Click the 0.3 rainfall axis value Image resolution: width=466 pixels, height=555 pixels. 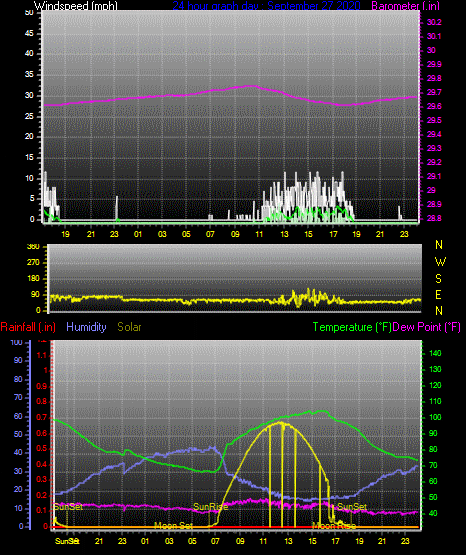[x=41, y=479]
